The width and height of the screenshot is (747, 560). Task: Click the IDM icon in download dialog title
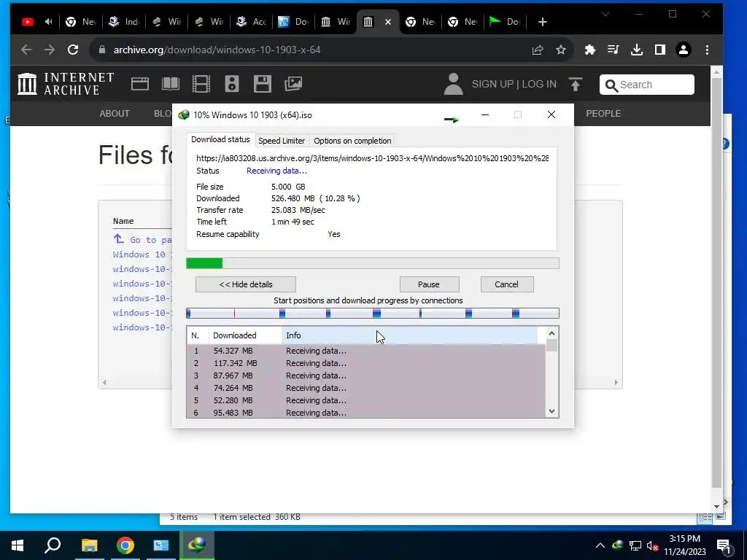pos(183,114)
